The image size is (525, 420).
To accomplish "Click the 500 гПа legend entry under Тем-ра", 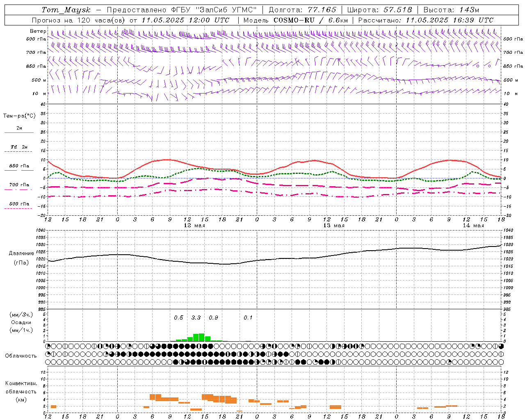I will coord(19,204).
